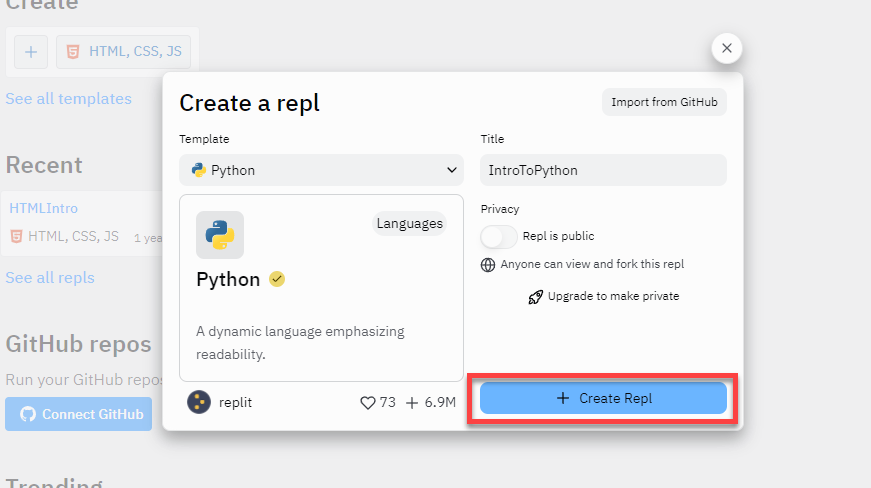Screen dimensions: 871x488
Task: Click the small Python icon in Template dropdown
Action: pyautogui.click(x=198, y=170)
